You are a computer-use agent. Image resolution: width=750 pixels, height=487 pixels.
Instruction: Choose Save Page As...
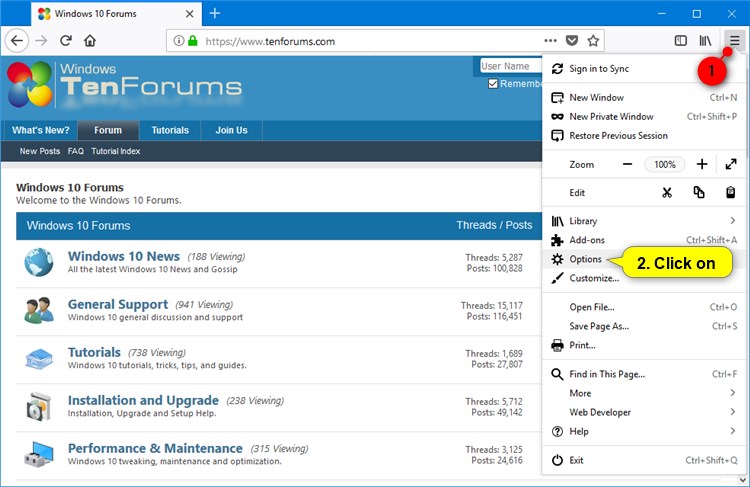coord(644,326)
